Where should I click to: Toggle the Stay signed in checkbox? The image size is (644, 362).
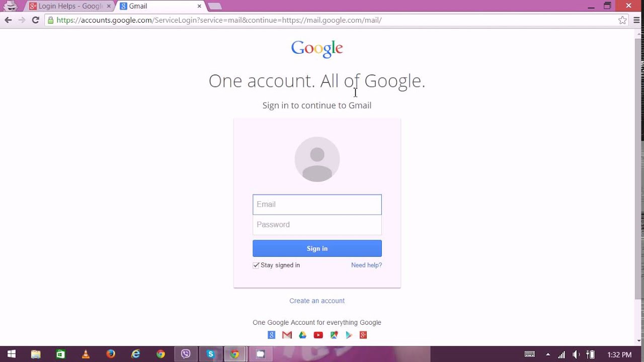pos(256,265)
